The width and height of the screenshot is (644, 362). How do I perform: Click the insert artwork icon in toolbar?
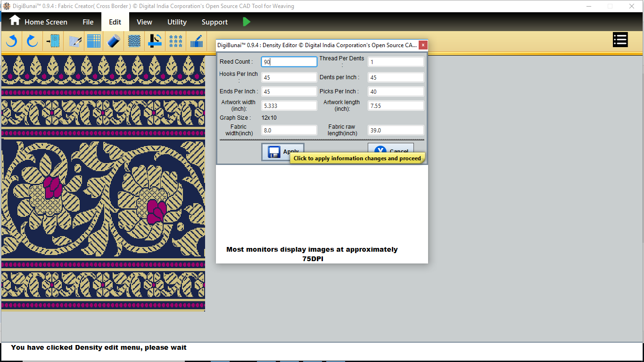pyautogui.click(x=53, y=41)
